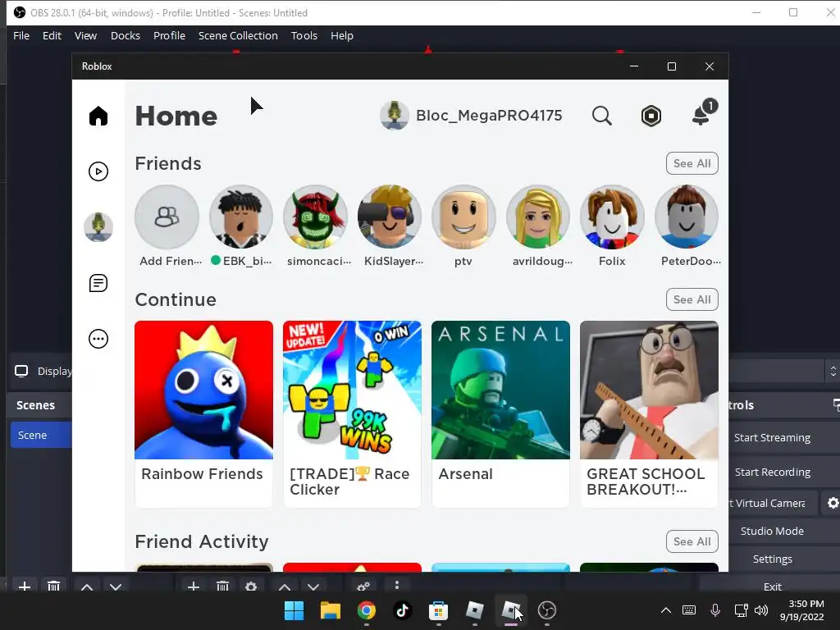Click See All next to Friends

point(692,163)
